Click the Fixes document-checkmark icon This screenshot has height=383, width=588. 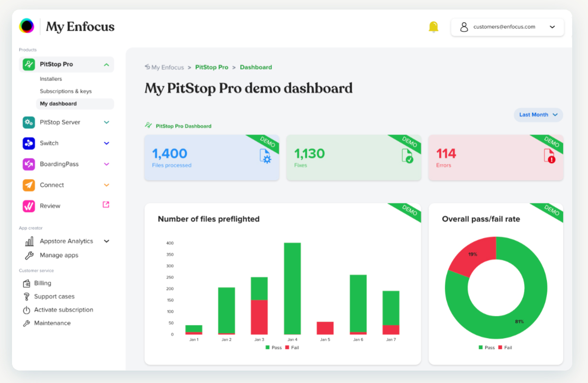407,156
